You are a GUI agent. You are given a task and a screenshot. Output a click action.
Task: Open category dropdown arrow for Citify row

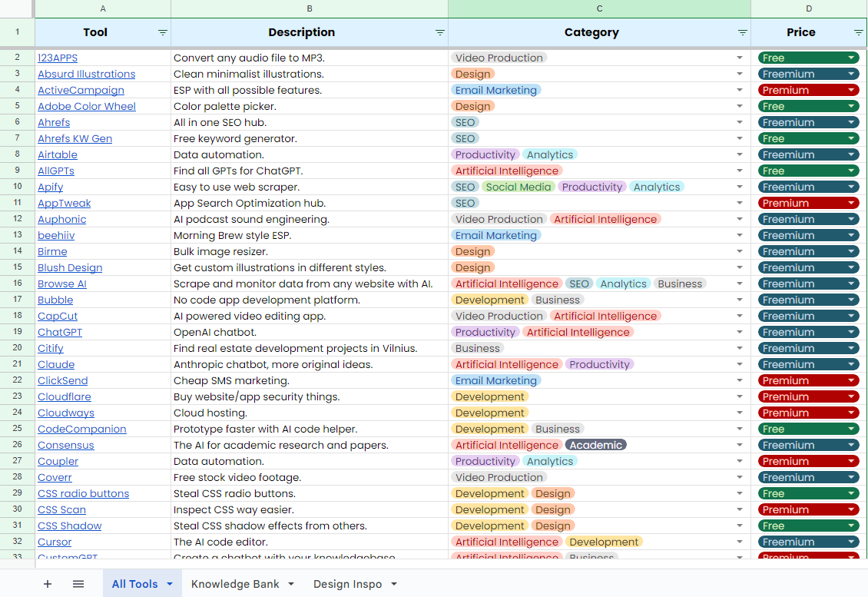coord(740,348)
